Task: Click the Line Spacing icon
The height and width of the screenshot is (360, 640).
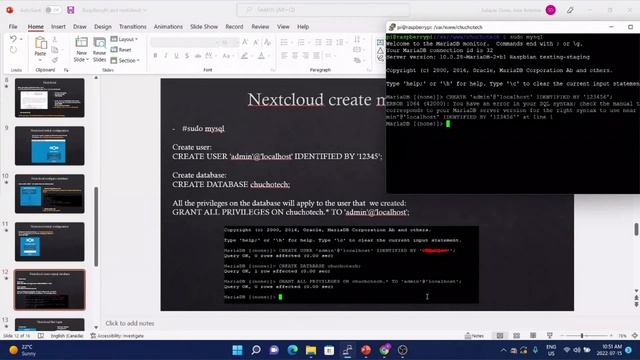Action: point(341,42)
